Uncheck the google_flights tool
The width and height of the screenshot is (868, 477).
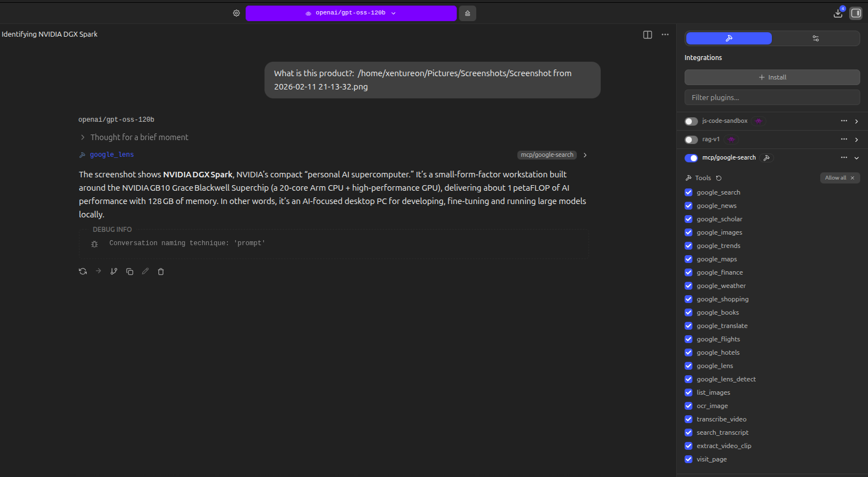pyautogui.click(x=689, y=339)
